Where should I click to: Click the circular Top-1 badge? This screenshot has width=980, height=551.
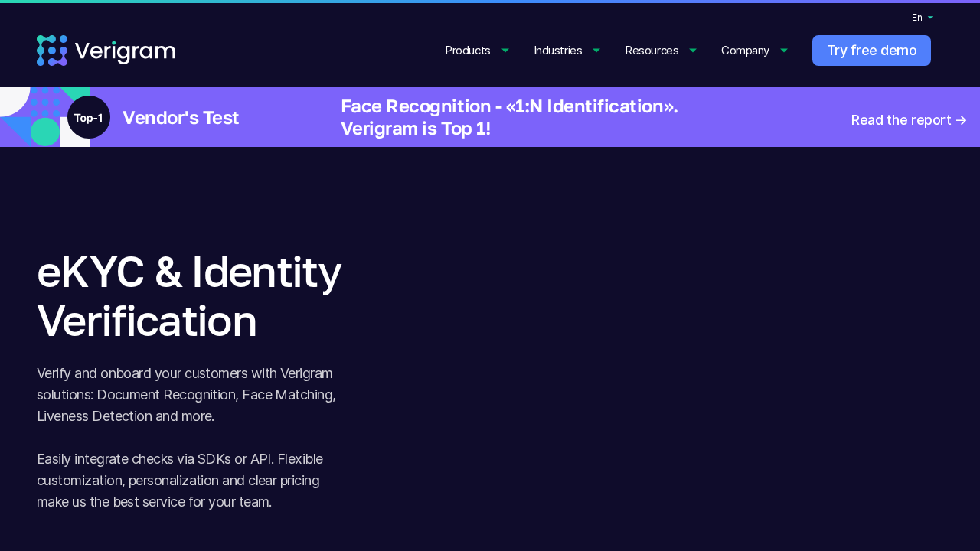click(x=89, y=117)
